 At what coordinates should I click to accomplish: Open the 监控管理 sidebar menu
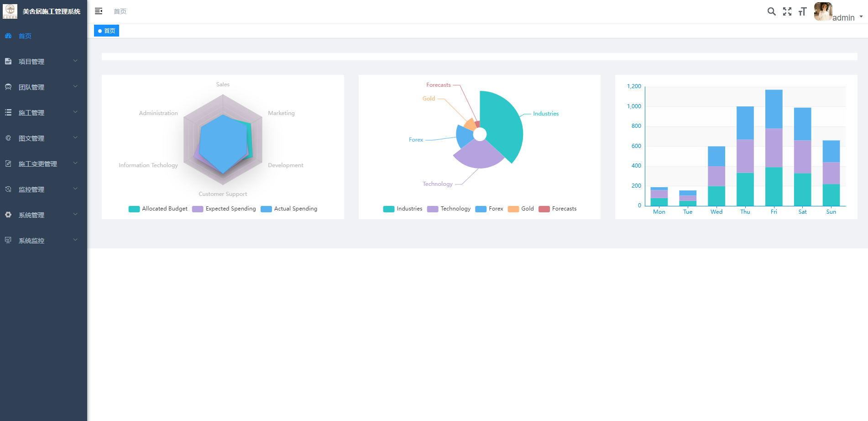(43, 189)
